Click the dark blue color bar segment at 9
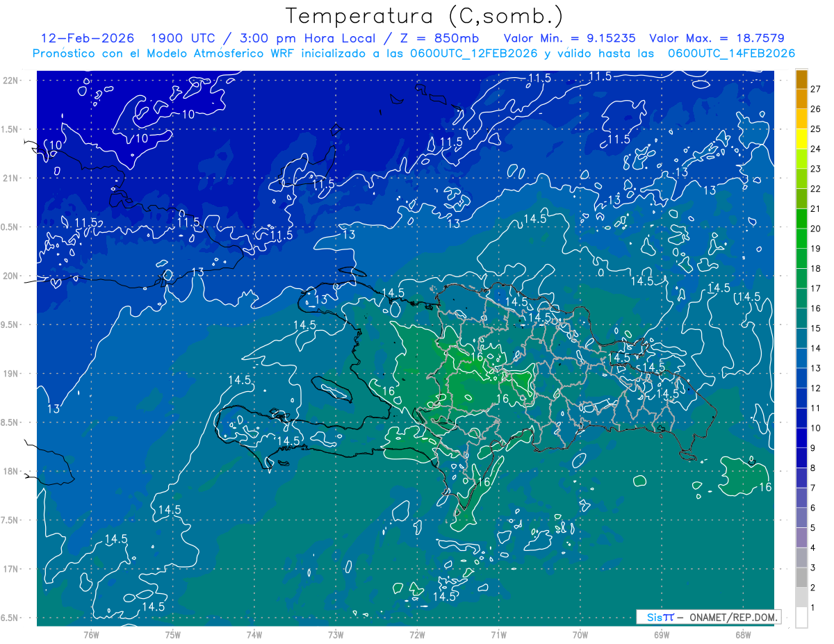Image resolution: width=834 pixels, height=644 pixels. [x=801, y=438]
